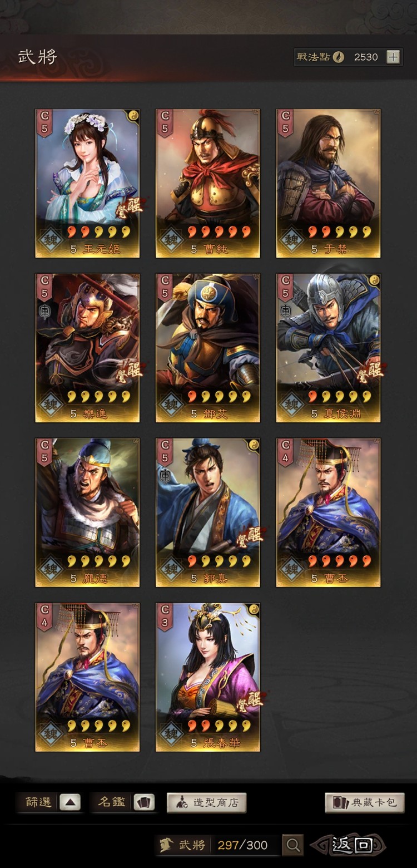Click the 戰法點 coin icon
The height and width of the screenshot is (868, 417).
338,57
